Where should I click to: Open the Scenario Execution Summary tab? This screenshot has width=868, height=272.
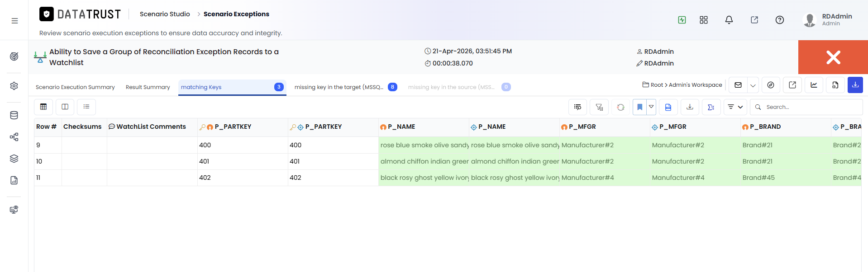(75, 87)
